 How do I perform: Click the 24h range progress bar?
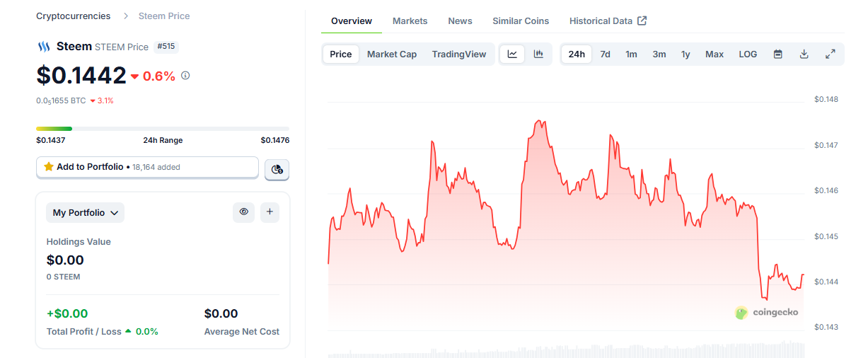tap(163, 129)
